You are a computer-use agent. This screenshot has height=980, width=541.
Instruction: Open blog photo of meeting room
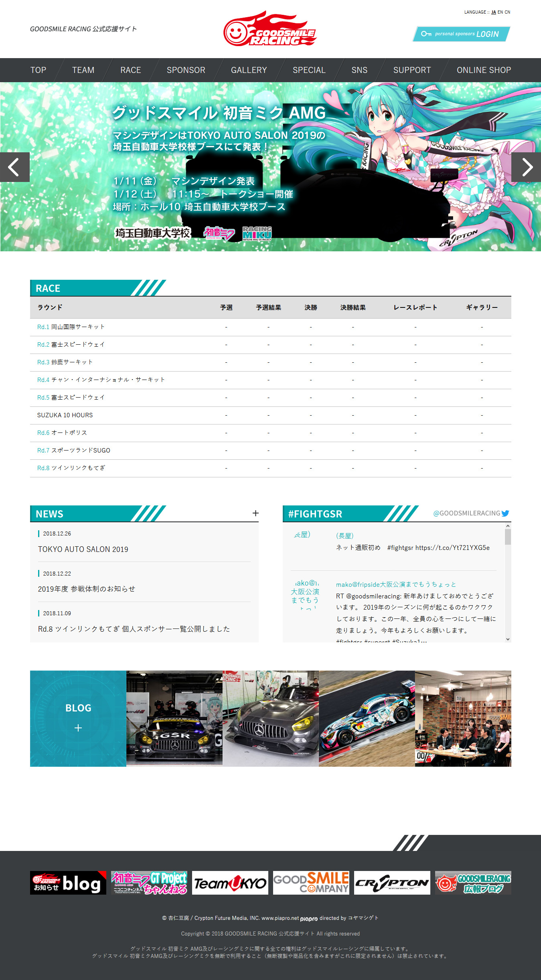pyautogui.click(x=463, y=719)
